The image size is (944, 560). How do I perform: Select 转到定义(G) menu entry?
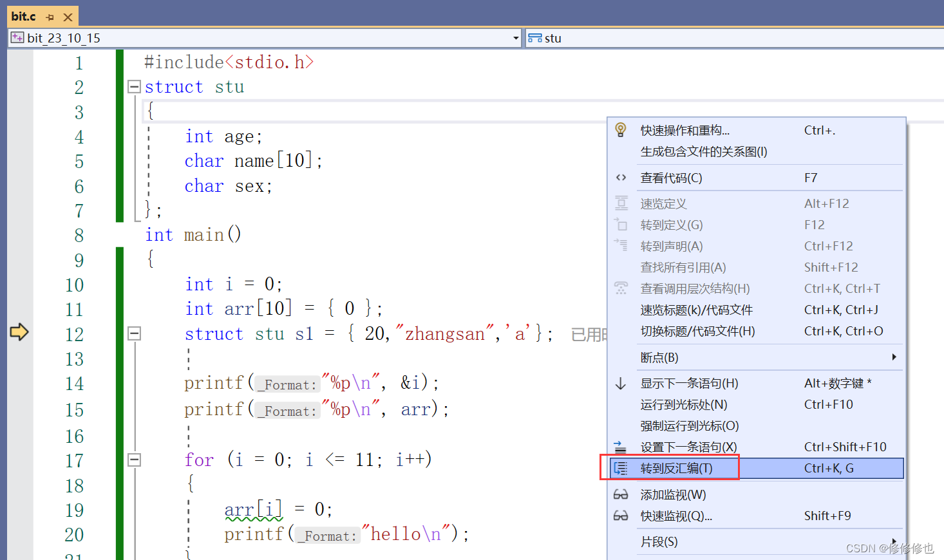pos(757,225)
